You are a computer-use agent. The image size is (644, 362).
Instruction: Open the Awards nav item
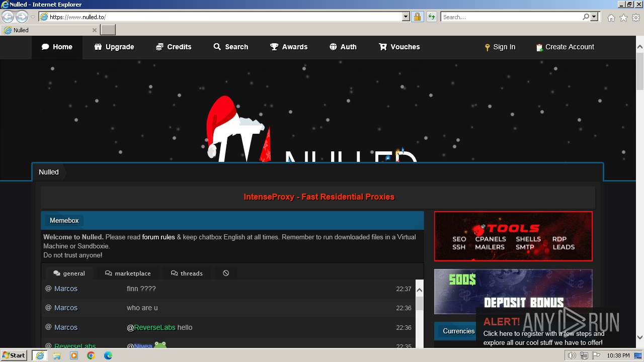(x=289, y=47)
